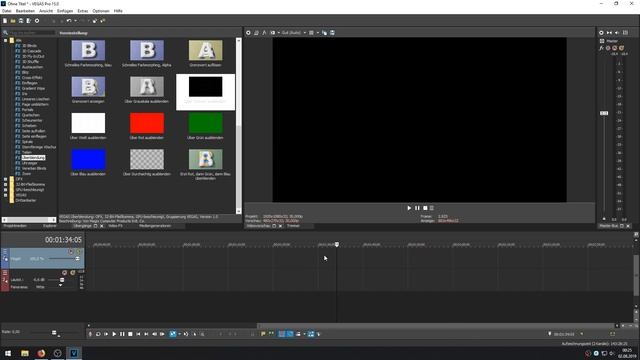Click Record in the timeline transport bar
This screenshot has width=640, height=360.
91,334
